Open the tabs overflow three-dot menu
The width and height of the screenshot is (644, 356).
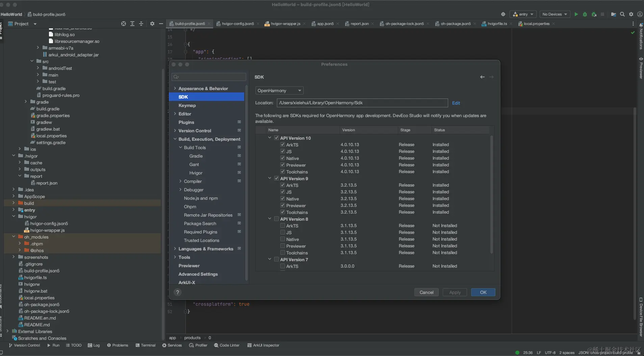[x=633, y=24]
